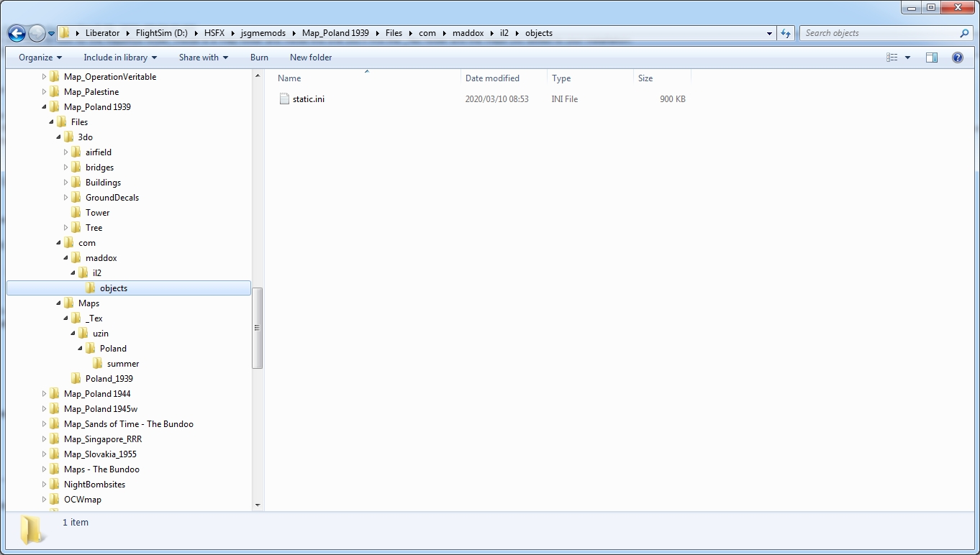This screenshot has width=980, height=555.
Task: Select the objects folder in tree
Action: [129, 288]
